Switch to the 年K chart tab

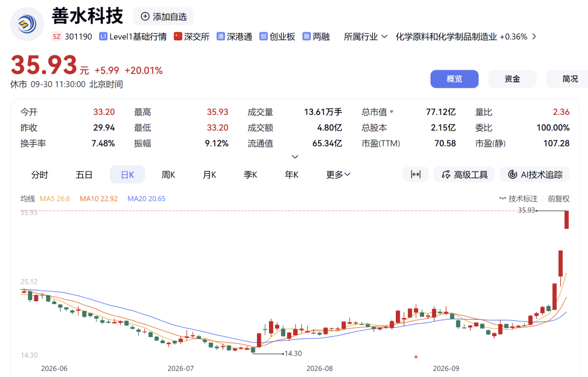pyautogui.click(x=292, y=174)
